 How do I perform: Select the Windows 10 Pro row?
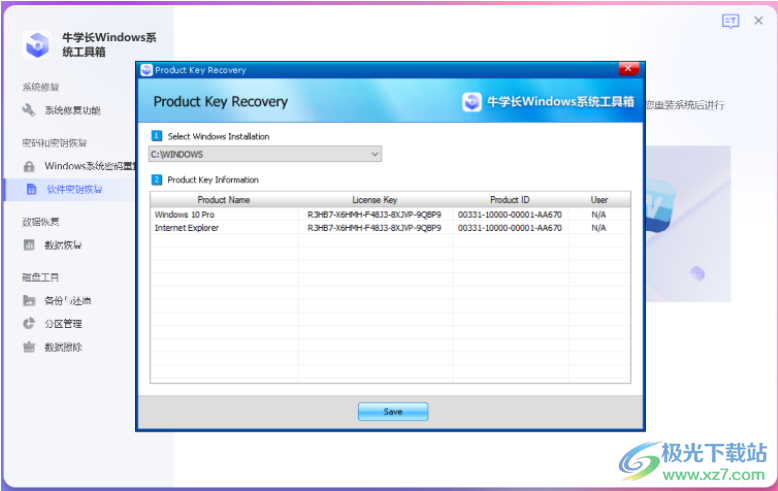390,215
